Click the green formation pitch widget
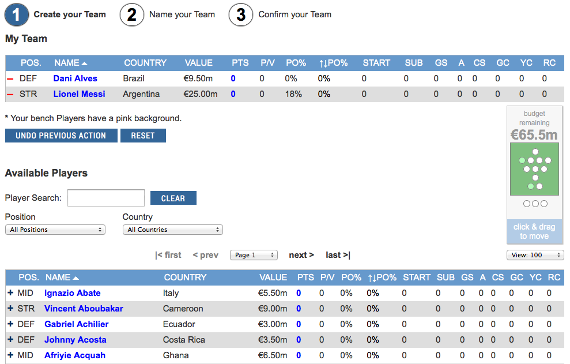 (x=534, y=169)
